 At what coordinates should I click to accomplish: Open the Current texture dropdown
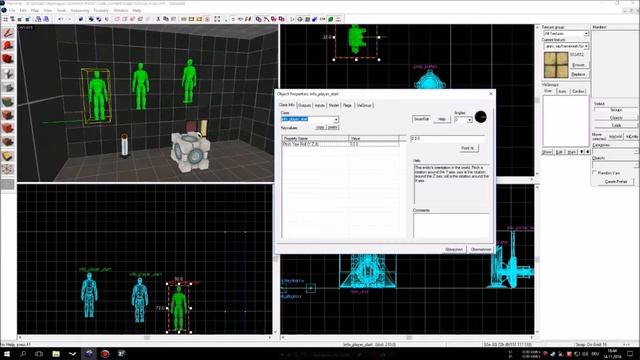pyautogui.click(x=586, y=46)
